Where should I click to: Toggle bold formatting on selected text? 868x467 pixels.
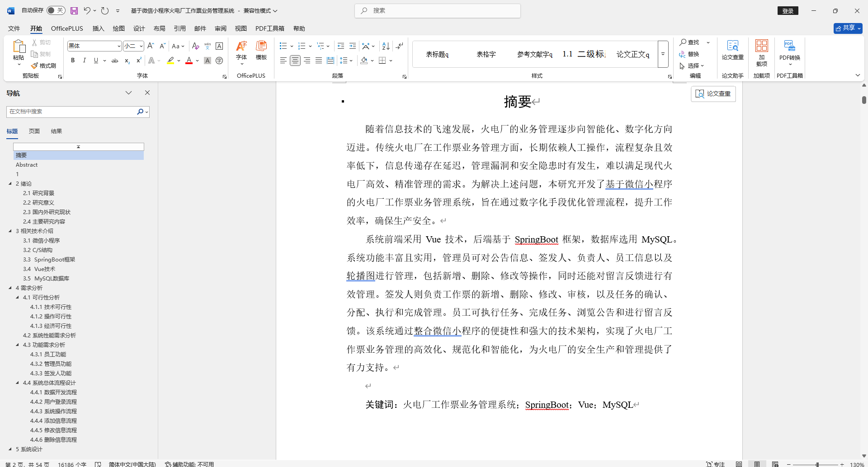[72, 60]
